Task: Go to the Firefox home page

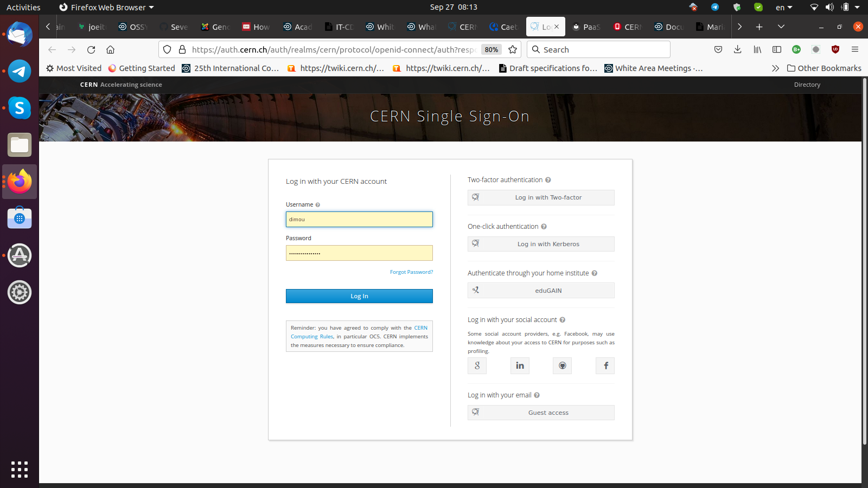Action: [x=110, y=49]
